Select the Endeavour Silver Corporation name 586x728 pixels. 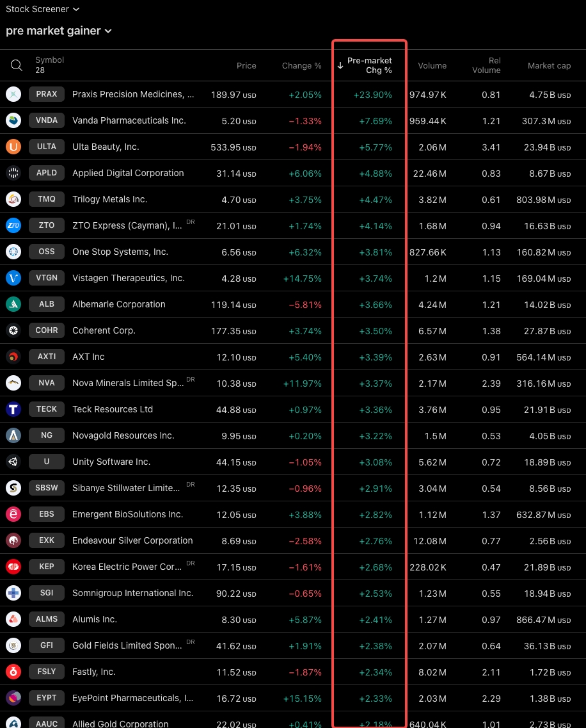[132, 540]
